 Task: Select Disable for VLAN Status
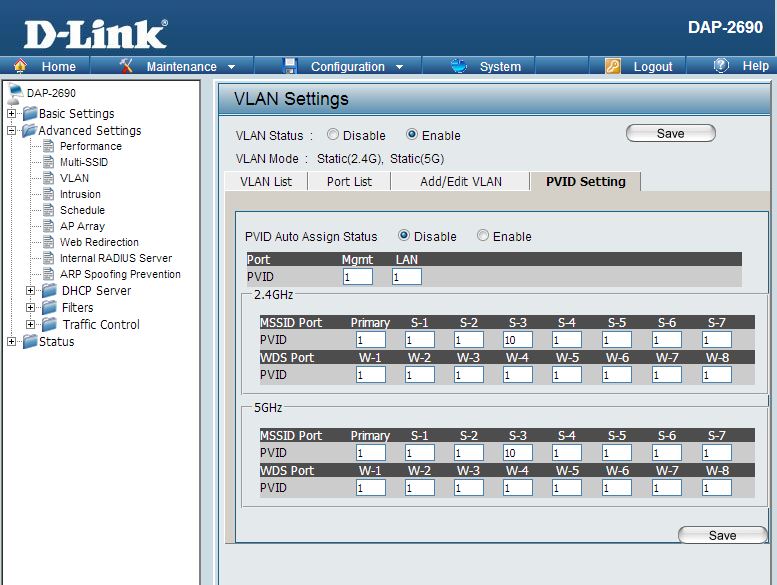tap(333, 135)
